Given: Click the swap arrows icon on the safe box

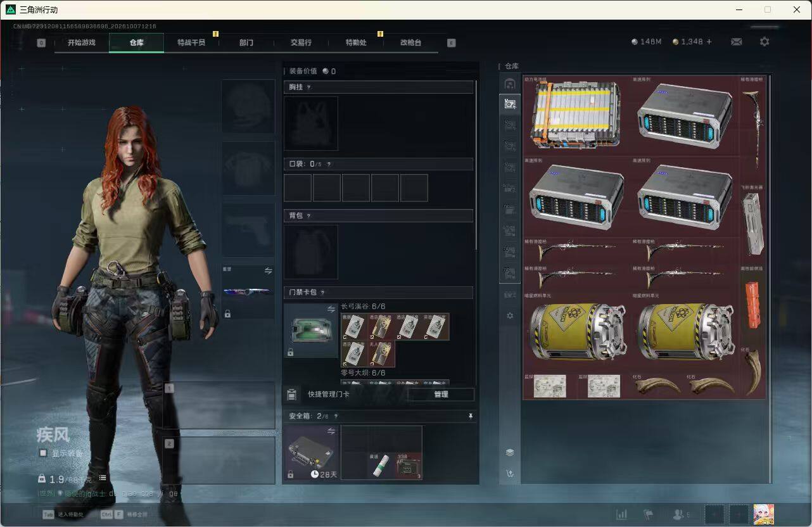Looking at the screenshot, I should pos(331,431).
